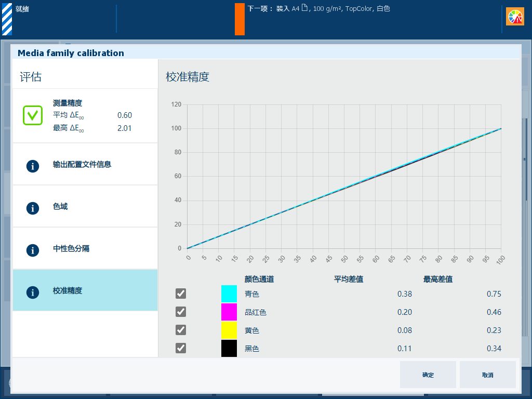Click the 50 label on chart x-axis
This screenshot has width=532, height=399.
coord(344,259)
